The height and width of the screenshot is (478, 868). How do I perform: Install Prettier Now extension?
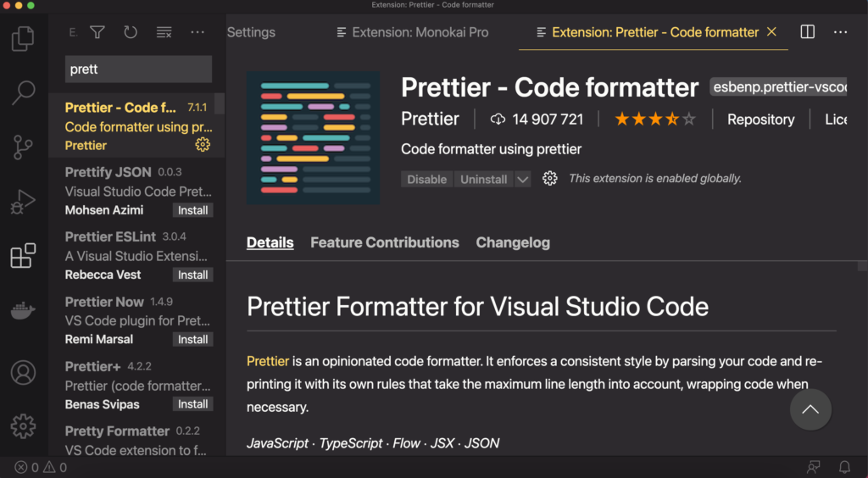(192, 340)
